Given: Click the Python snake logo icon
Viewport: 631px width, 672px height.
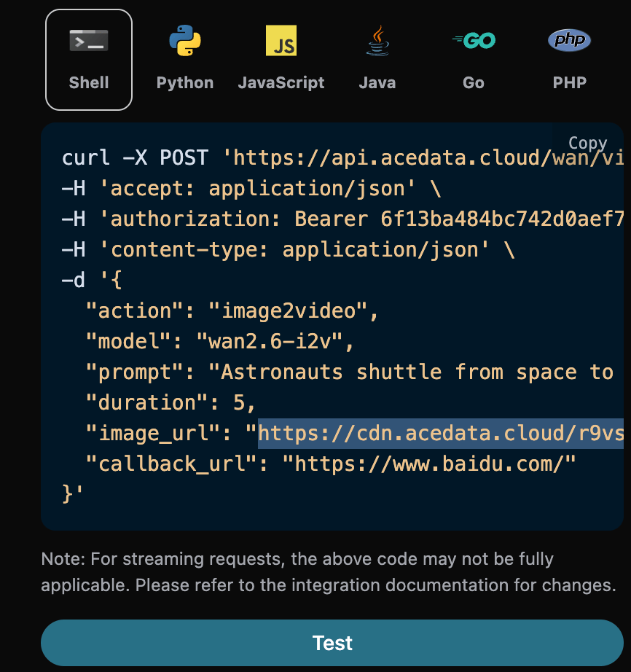Looking at the screenshot, I should click(185, 41).
